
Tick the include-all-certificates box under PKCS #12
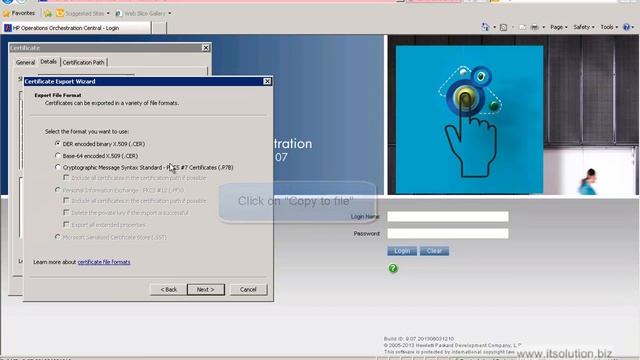tap(66, 200)
